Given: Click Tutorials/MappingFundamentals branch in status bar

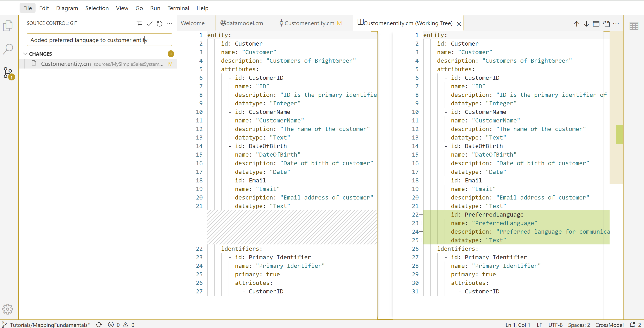Looking at the screenshot, I should pos(50,325).
